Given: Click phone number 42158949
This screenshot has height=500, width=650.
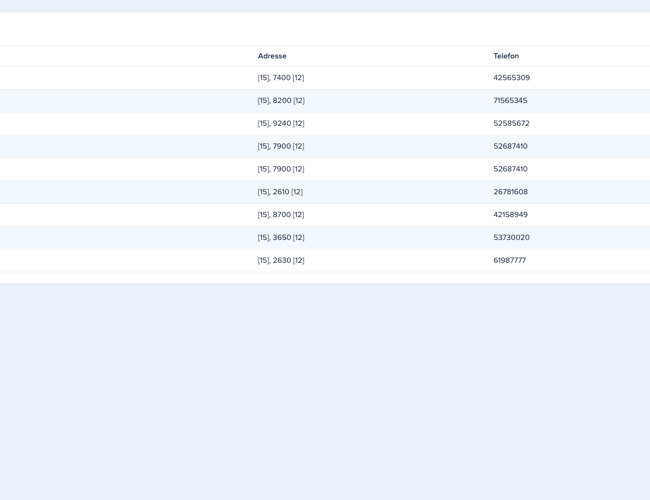Looking at the screenshot, I should [x=510, y=215].
